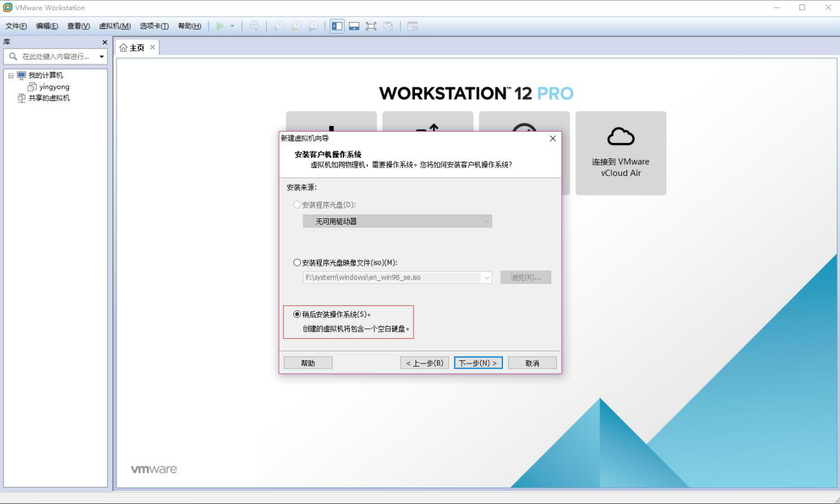The image size is (840, 504).
Task: Click the send Ctrl+Alt+Del toolbar icon
Action: (x=254, y=26)
